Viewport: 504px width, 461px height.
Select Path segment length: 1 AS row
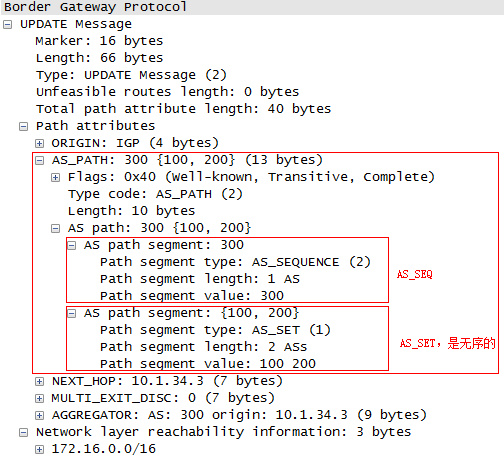[x=200, y=279]
